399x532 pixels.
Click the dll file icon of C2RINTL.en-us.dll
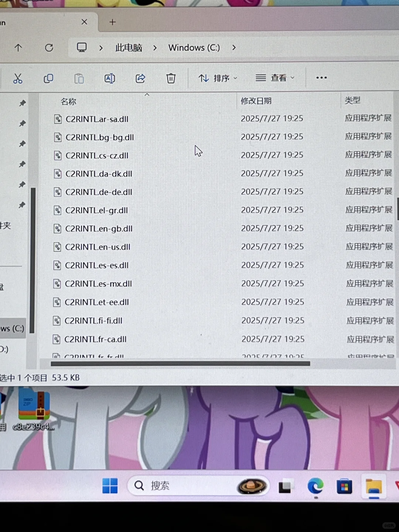click(x=57, y=247)
